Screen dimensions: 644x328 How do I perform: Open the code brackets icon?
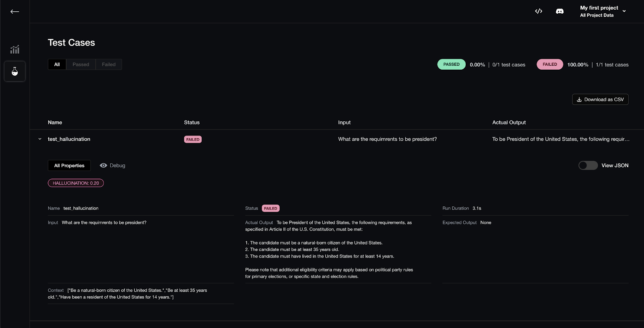click(x=539, y=11)
